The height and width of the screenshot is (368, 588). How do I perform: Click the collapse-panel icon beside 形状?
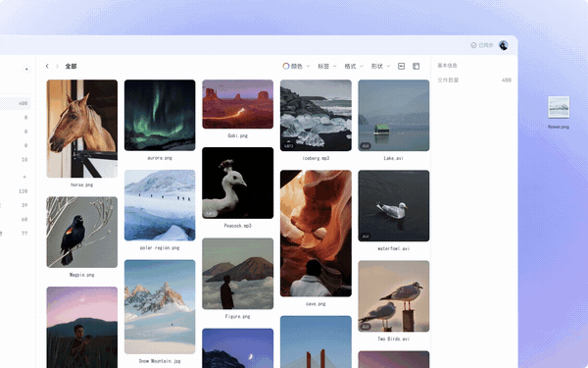[x=401, y=66]
